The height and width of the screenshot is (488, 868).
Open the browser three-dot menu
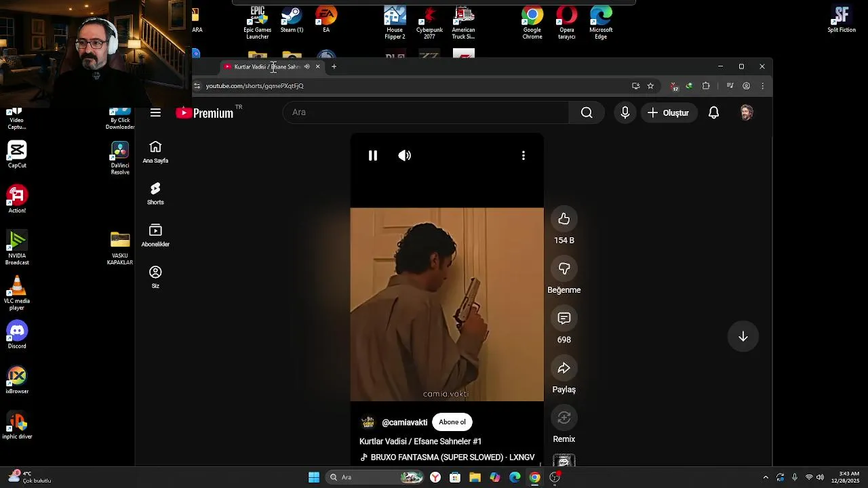[x=762, y=86]
